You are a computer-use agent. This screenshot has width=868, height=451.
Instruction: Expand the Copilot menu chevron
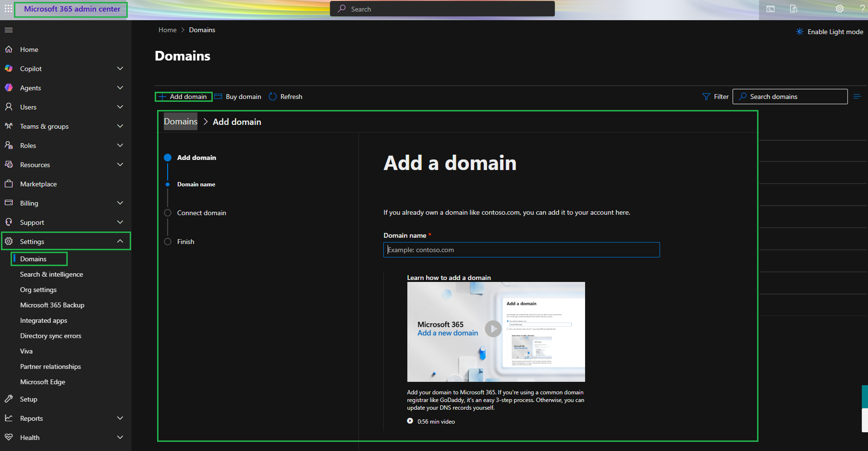click(x=120, y=69)
